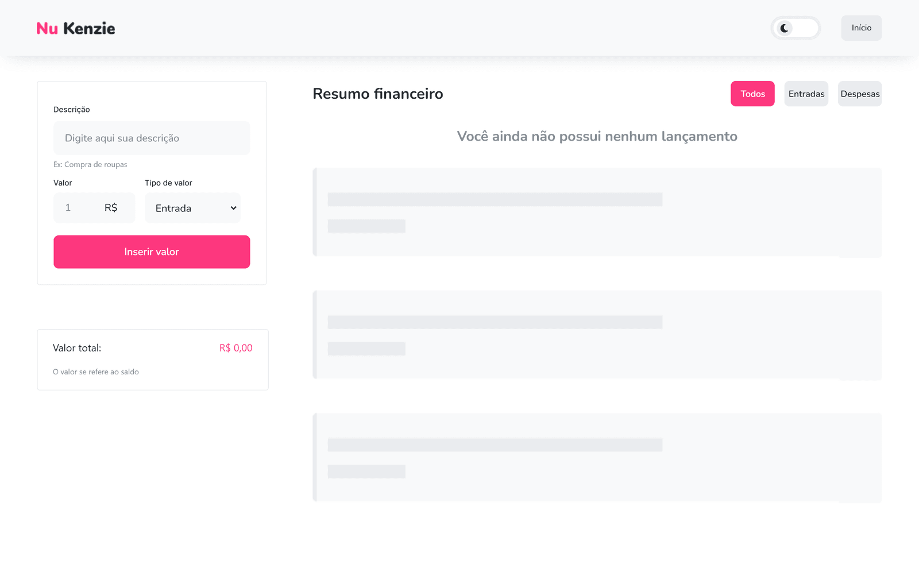Open the Tipo de valor dropdown
919x588 pixels.
pyautogui.click(x=192, y=208)
